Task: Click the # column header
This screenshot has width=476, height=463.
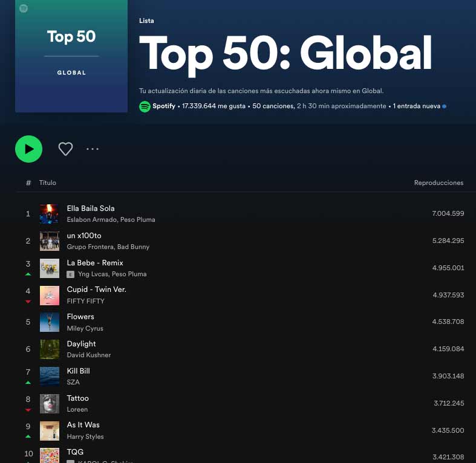Action: click(x=28, y=183)
